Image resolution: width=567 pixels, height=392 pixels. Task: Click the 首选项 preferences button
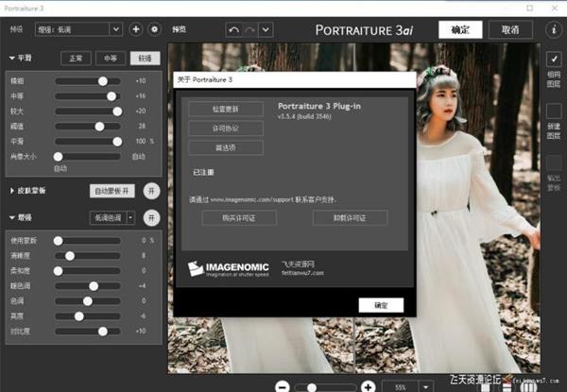coord(226,147)
